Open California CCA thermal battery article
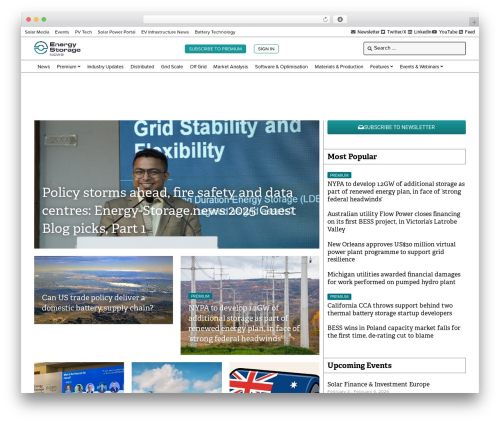This screenshot has width=500, height=423. point(390,309)
